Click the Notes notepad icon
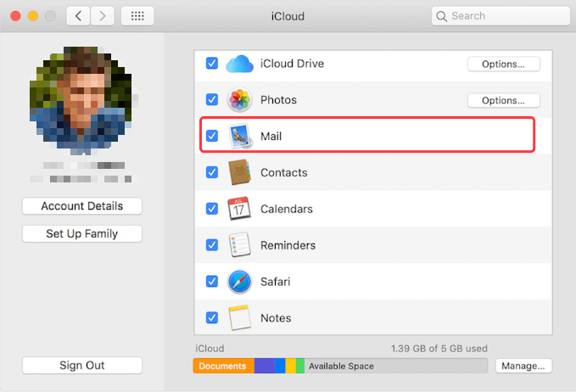Image resolution: width=576 pixels, height=392 pixels. pyautogui.click(x=239, y=318)
